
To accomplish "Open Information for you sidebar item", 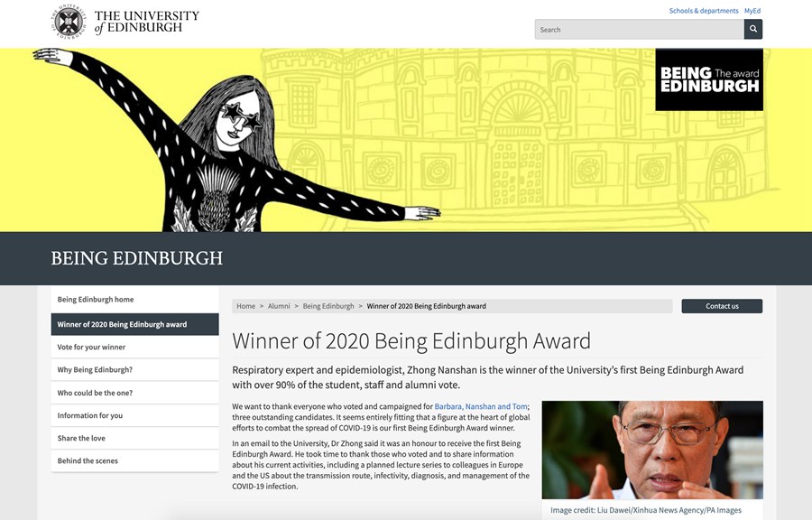I will (x=134, y=415).
